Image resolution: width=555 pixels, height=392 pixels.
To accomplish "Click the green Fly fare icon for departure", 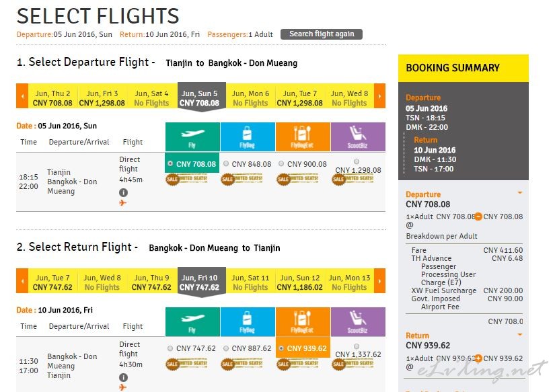I will pyautogui.click(x=192, y=137).
